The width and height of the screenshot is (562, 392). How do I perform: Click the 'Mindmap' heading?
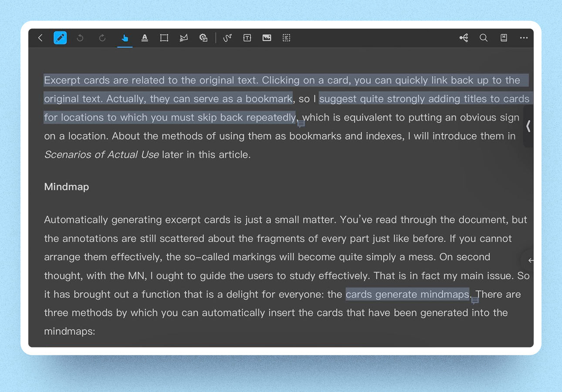(x=67, y=187)
